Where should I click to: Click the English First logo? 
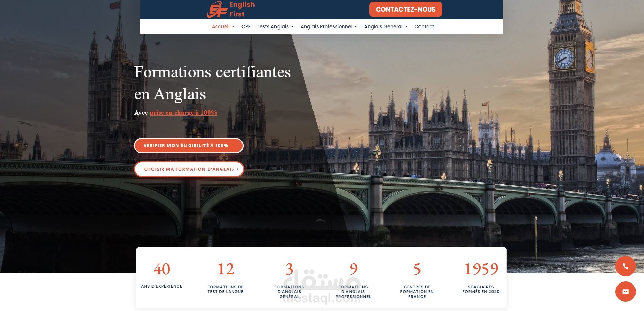(231, 10)
